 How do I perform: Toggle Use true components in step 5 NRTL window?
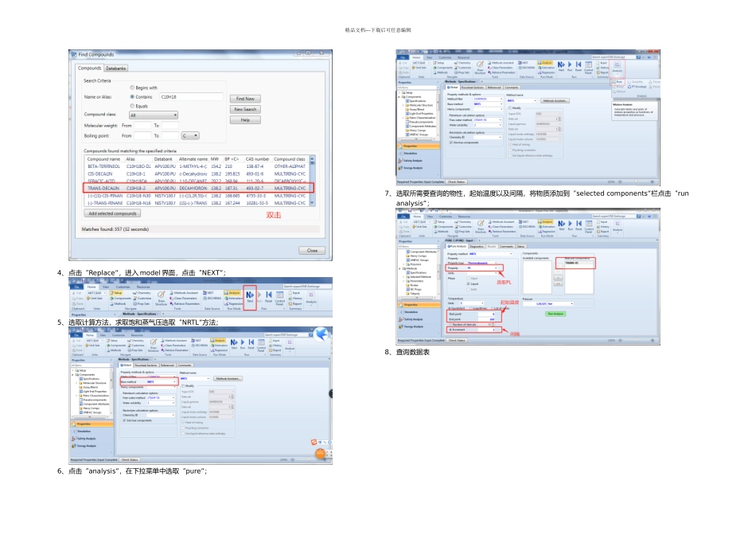tap(137, 420)
